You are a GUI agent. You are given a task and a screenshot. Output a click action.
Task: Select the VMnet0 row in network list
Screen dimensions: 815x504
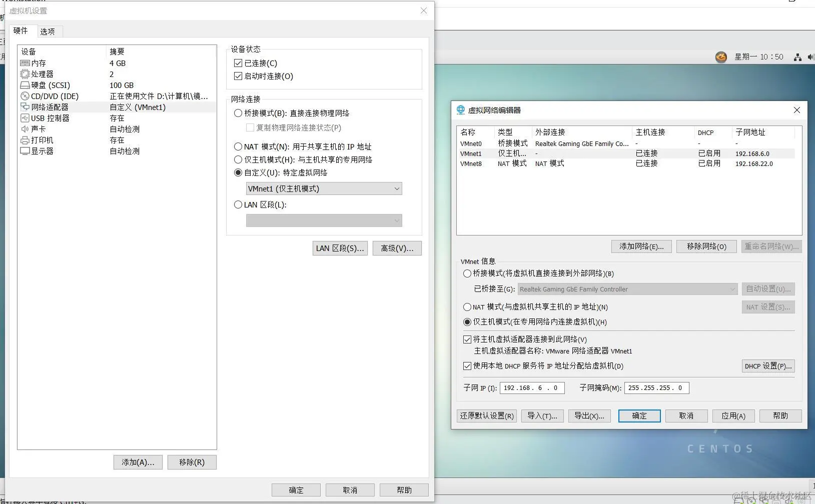coord(626,143)
